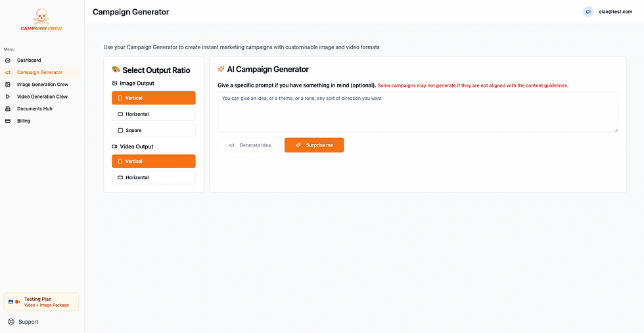The height and width of the screenshot is (333, 644).
Task: Choose Horizontal video output option
Action: pos(153,177)
